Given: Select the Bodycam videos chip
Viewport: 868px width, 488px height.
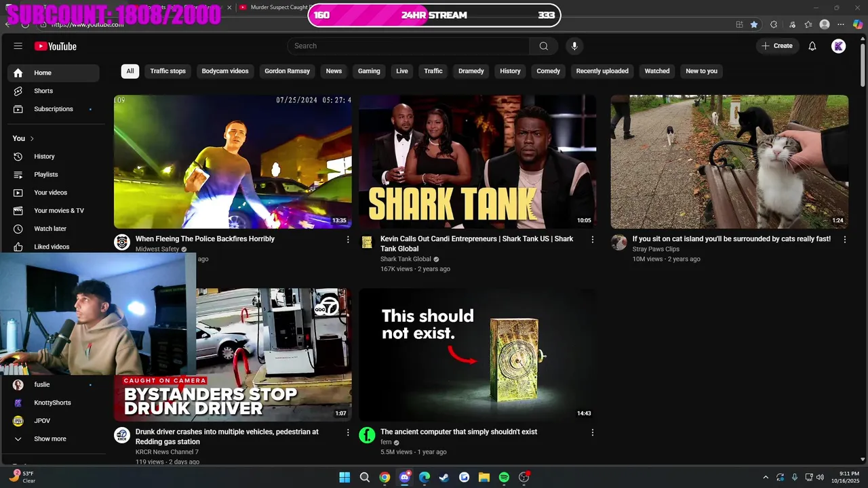Looking at the screenshot, I should tap(225, 71).
